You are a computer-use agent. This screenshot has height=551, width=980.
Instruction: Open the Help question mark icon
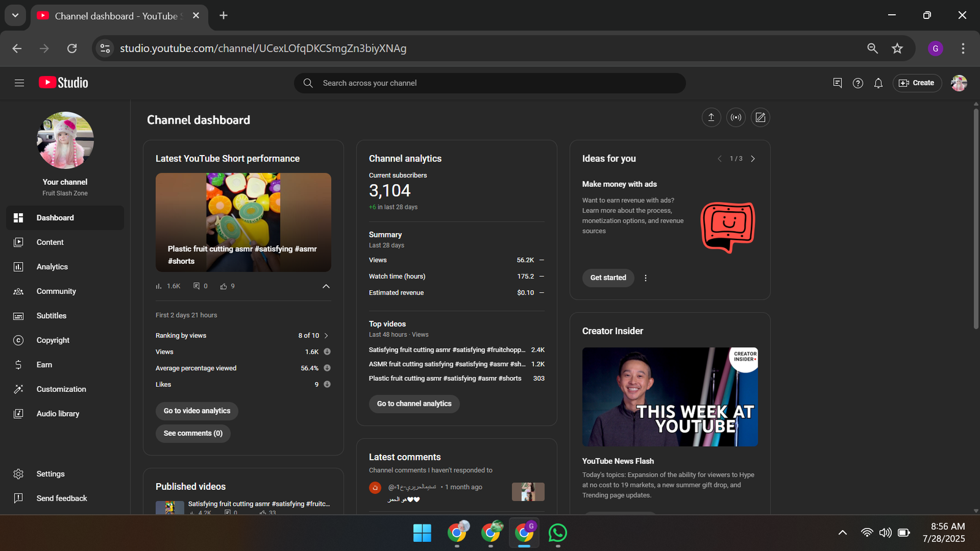[858, 83]
